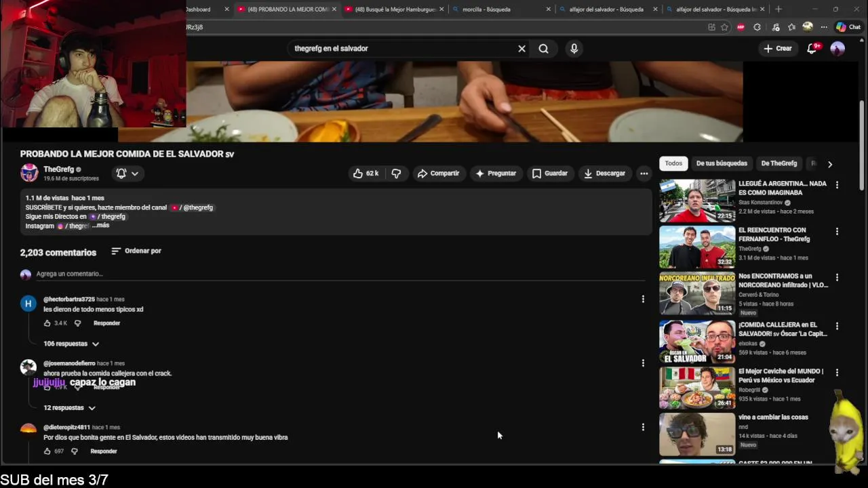Like dieteropitz4811's comment
The width and height of the screenshot is (868, 488).
47,451
